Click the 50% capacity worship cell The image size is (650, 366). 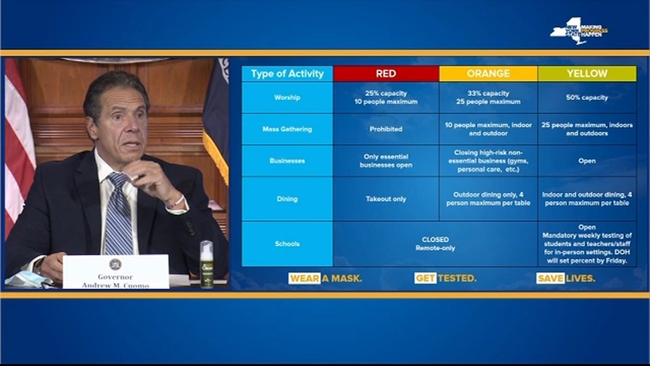point(587,97)
